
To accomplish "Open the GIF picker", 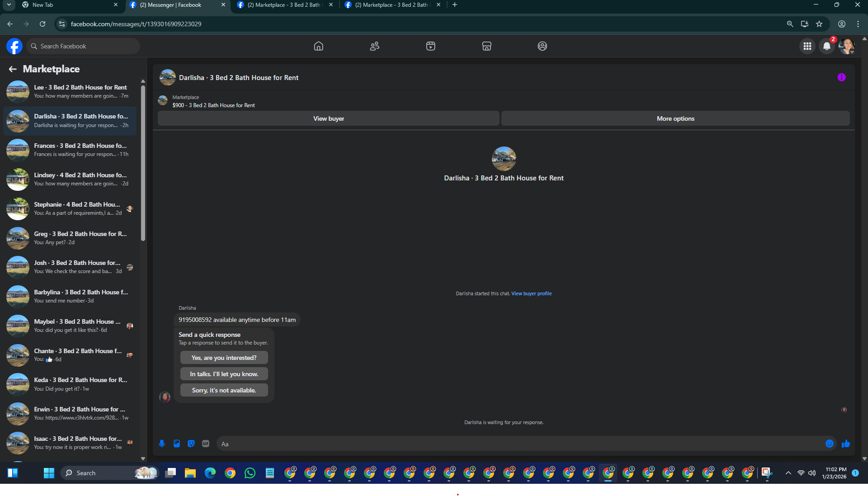I will tap(206, 444).
